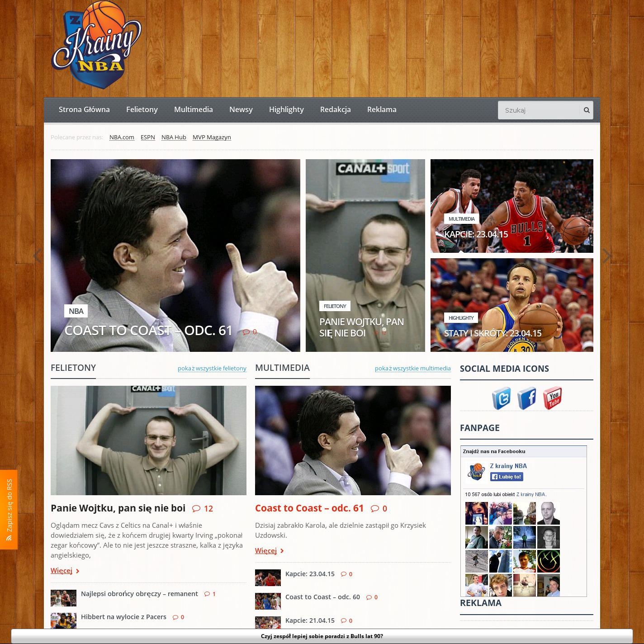Click the Z Krainy NBA logo
This screenshot has width=644, height=644.
point(96,45)
